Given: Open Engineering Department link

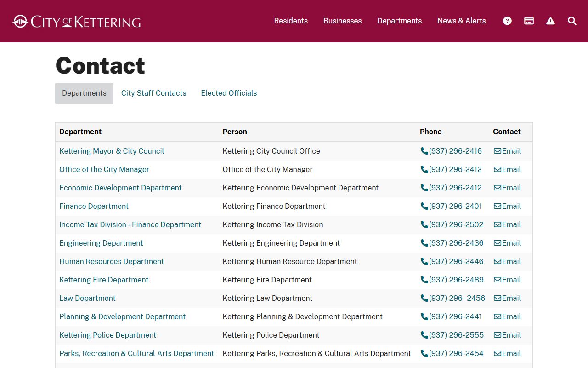Looking at the screenshot, I should pos(101,243).
